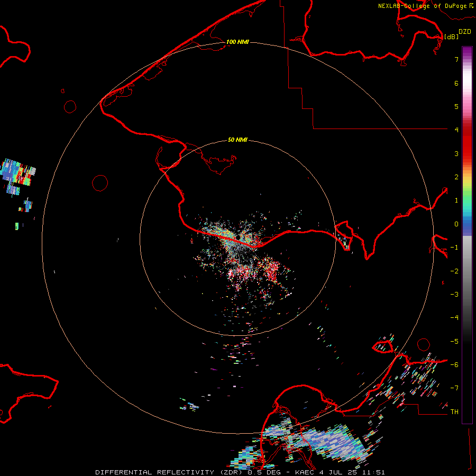Click the [dB] units label
The image size is (476, 476).
click(x=452, y=36)
